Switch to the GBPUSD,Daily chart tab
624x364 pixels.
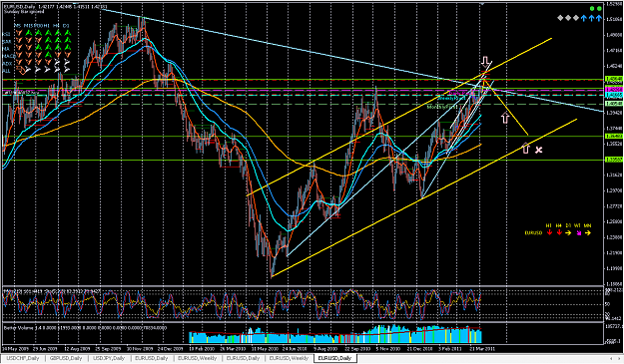click(x=66, y=358)
